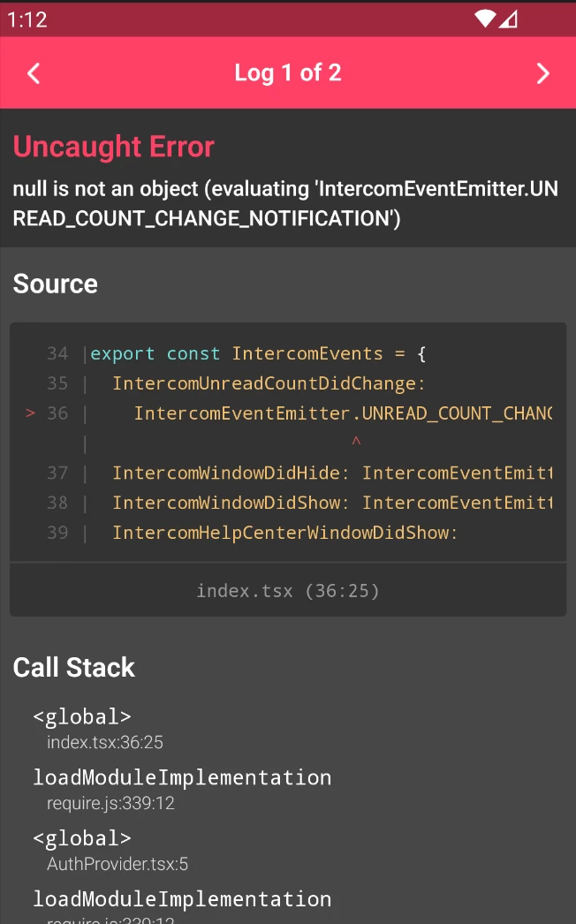This screenshot has width=576, height=924.
Task: Select line 37 'IntercomWindowDidHide'
Action: click(331, 473)
